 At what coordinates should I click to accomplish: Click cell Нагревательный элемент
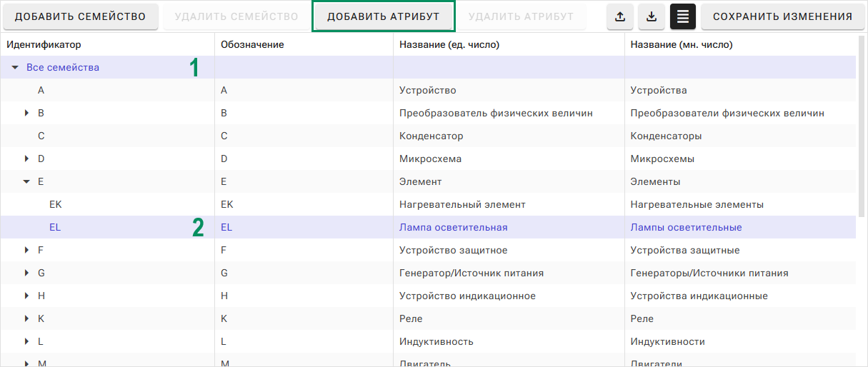tap(462, 204)
